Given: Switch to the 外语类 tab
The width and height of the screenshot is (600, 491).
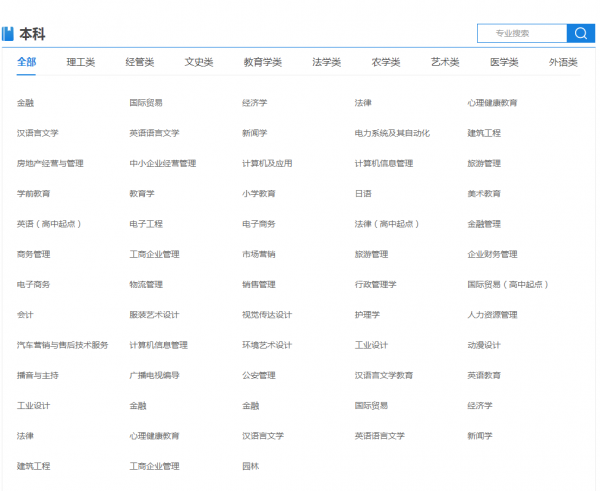Looking at the screenshot, I should click(x=563, y=62).
